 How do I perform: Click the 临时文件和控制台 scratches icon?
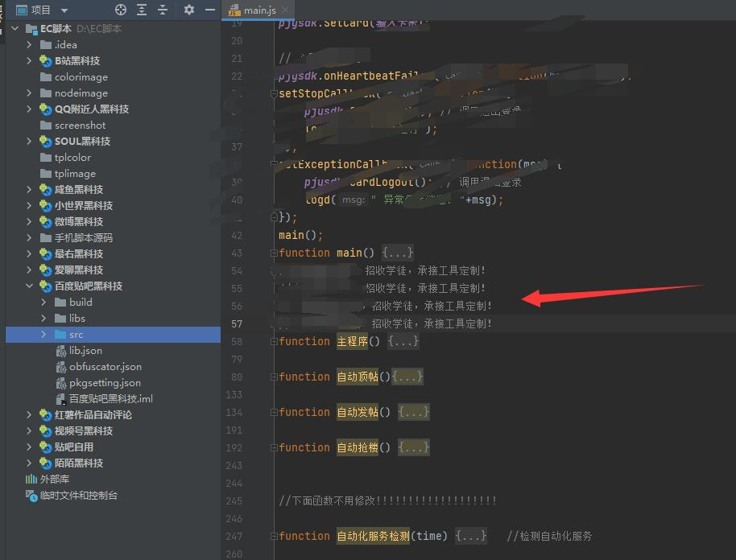click(x=31, y=496)
